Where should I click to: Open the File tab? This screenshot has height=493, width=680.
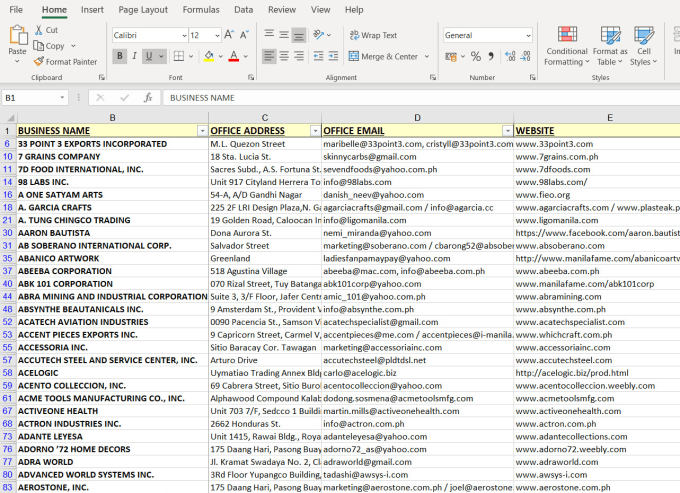tap(16, 10)
